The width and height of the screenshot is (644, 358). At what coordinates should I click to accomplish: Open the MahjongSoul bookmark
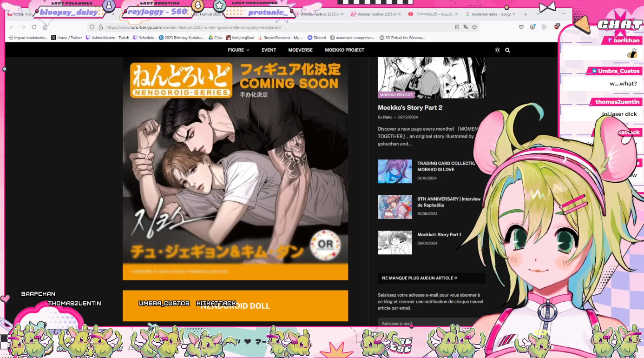(x=240, y=38)
